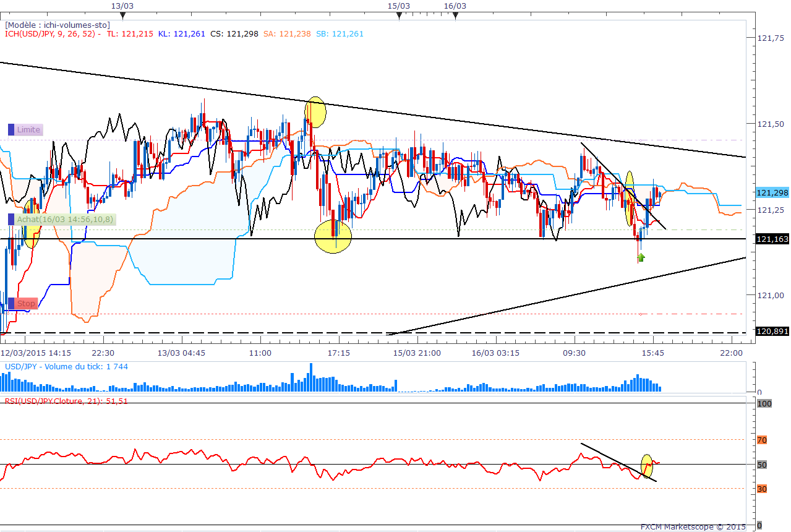791x532 pixels.
Task: Select the Stop order label
Action: (x=23, y=304)
